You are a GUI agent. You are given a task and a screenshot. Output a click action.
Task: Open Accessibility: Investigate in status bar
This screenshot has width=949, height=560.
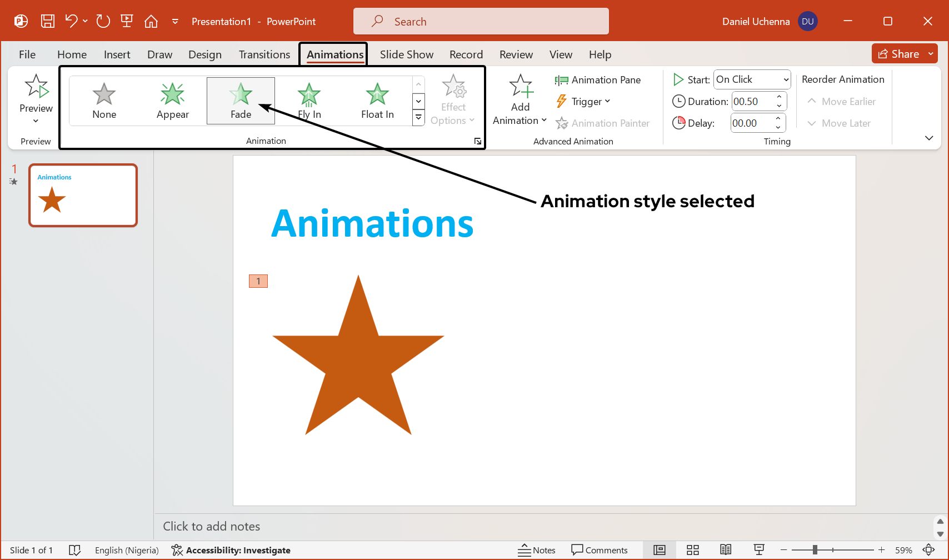tap(231, 550)
